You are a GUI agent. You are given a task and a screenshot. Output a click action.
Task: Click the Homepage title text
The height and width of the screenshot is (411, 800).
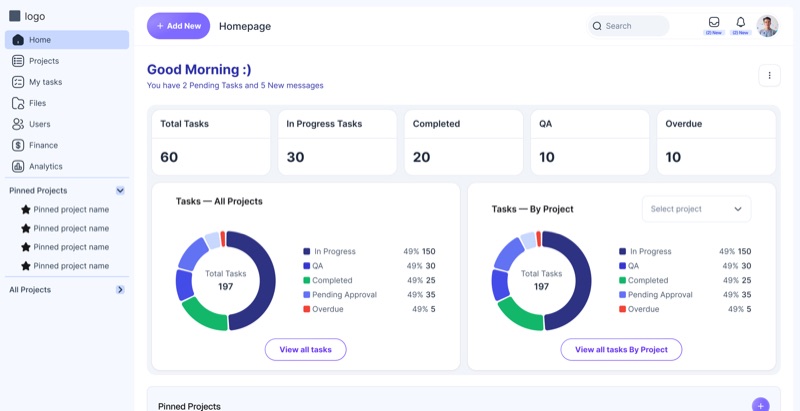point(245,27)
